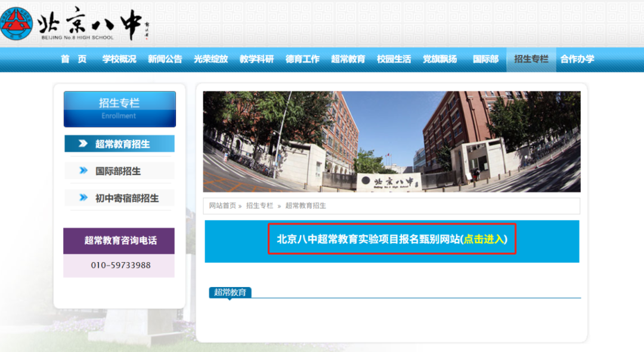Viewport: 644px width, 352px height.
Task: Select the highlighted 招生专栏 navigation tab
Action: point(531,60)
